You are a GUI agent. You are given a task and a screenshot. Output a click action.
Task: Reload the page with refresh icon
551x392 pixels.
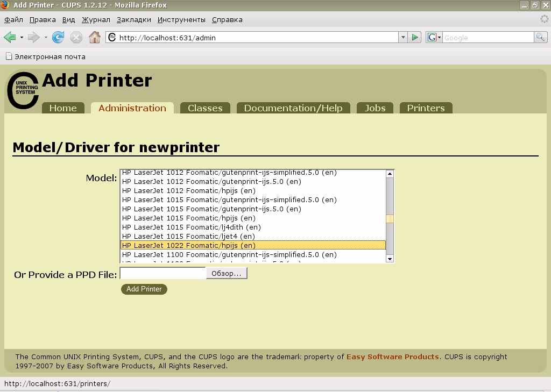point(58,37)
